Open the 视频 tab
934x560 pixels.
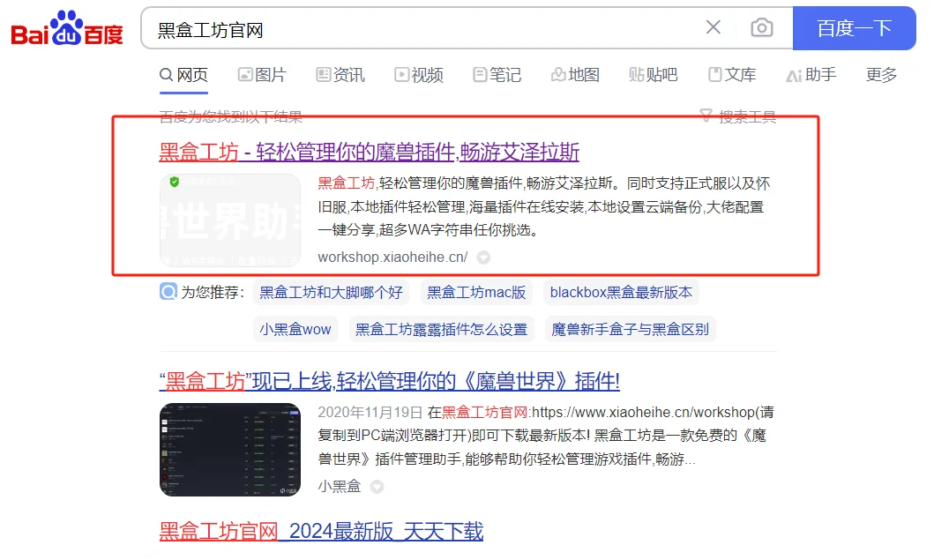419,75
